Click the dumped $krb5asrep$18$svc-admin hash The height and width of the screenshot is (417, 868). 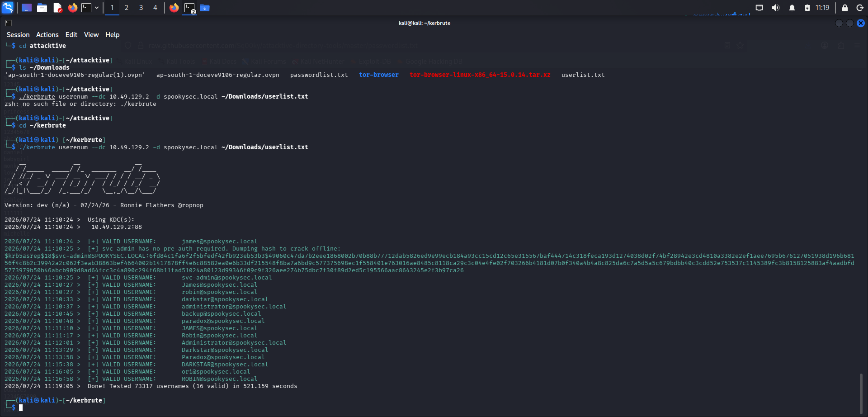(429, 263)
